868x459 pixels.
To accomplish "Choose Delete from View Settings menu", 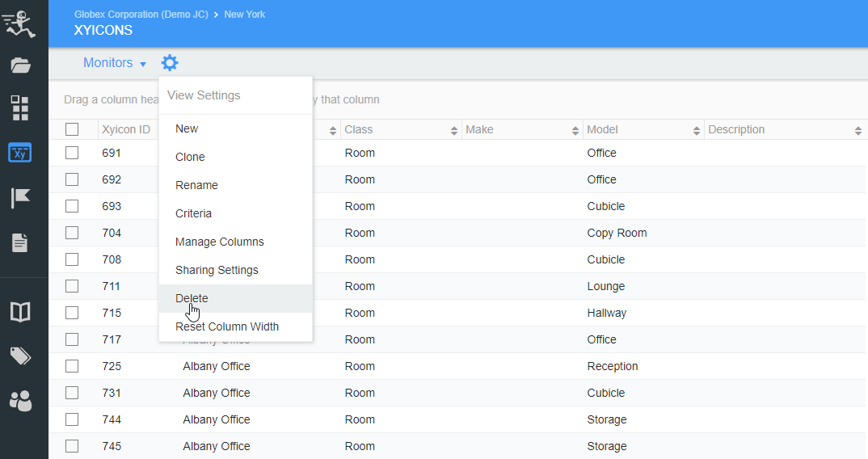I will coord(235,298).
